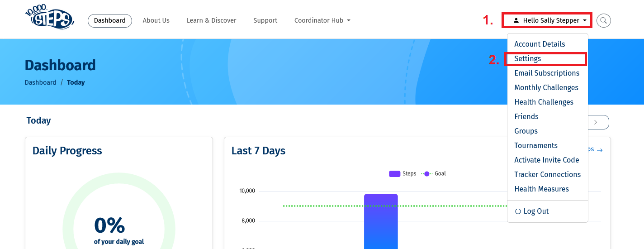Open Health Measures

tap(541, 189)
